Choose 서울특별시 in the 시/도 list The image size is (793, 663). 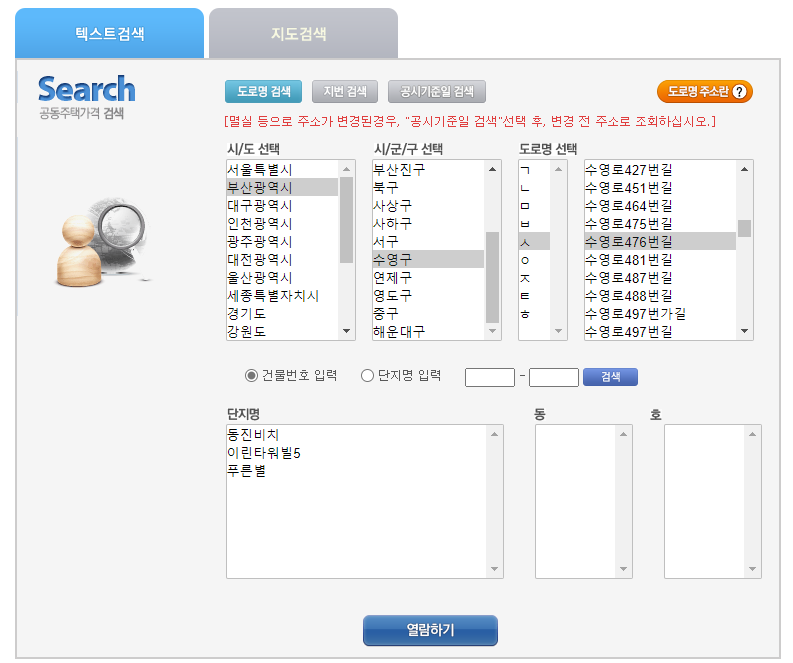282,169
